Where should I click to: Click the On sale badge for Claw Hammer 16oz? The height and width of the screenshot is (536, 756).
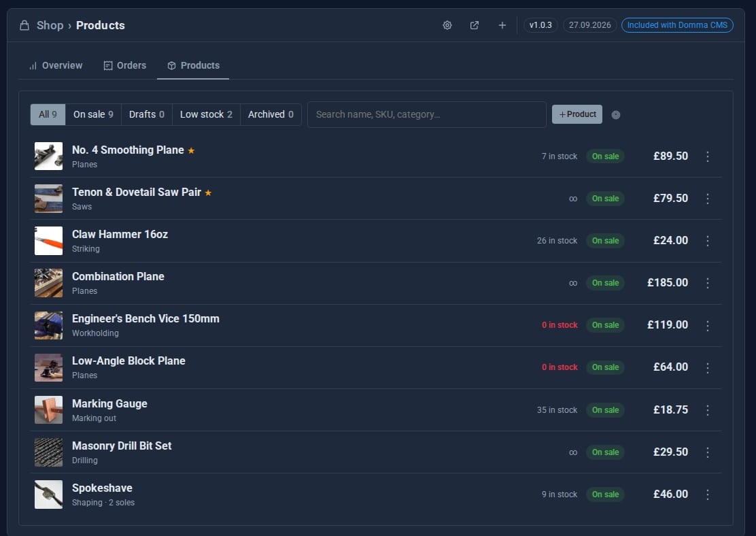(605, 241)
